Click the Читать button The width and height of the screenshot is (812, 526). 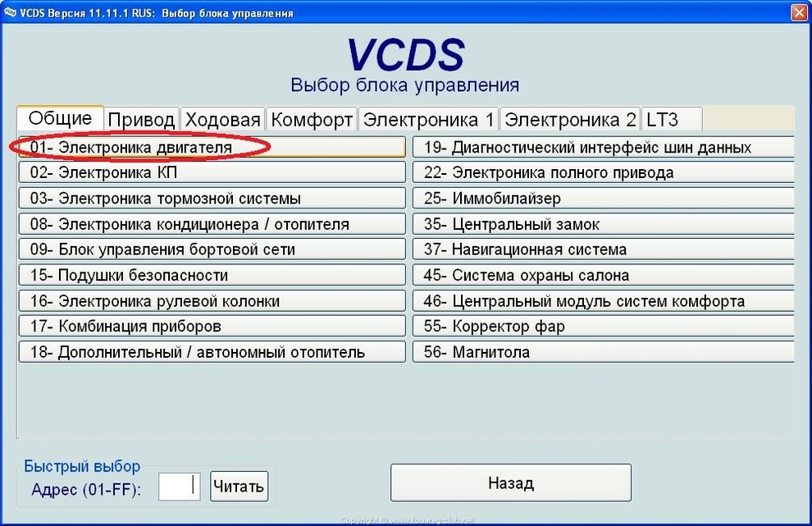(239, 486)
